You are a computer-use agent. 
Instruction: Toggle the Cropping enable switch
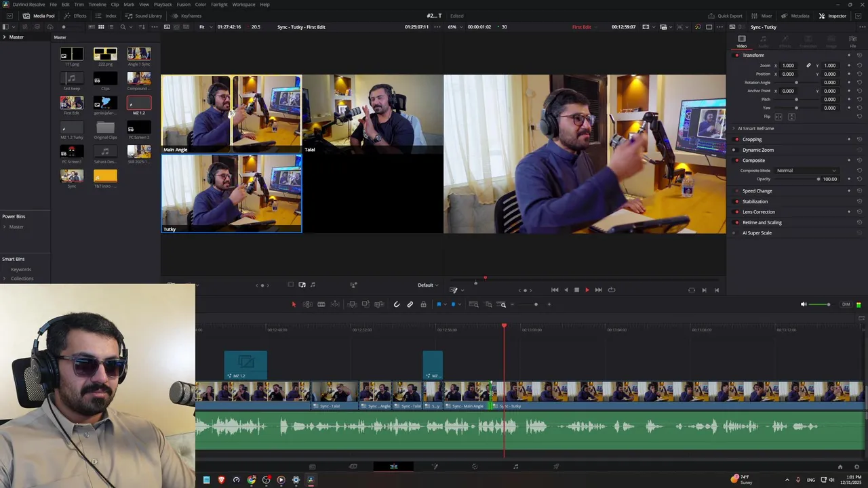(737, 140)
